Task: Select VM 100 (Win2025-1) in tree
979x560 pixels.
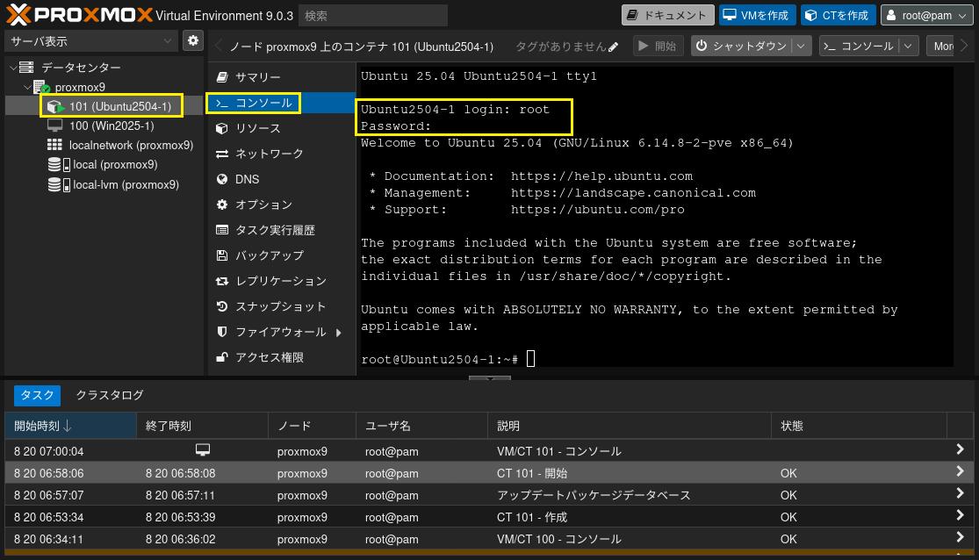Action: click(x=112, y=126)
